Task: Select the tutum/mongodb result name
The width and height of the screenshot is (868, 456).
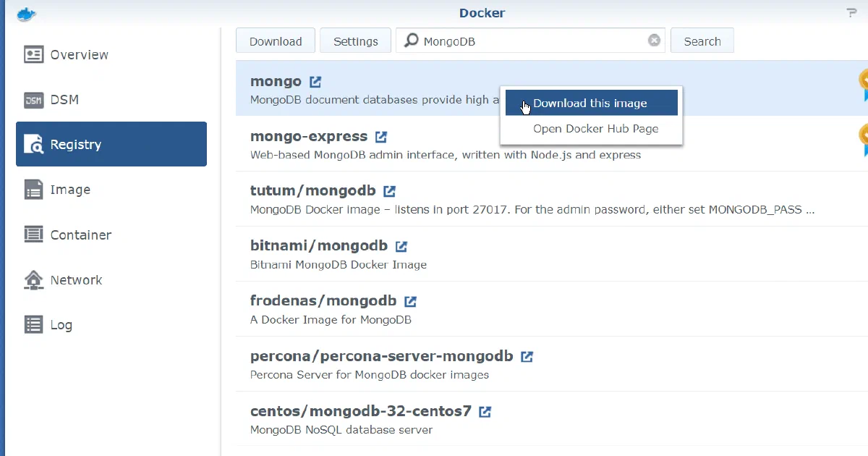Action: point(313,191)
